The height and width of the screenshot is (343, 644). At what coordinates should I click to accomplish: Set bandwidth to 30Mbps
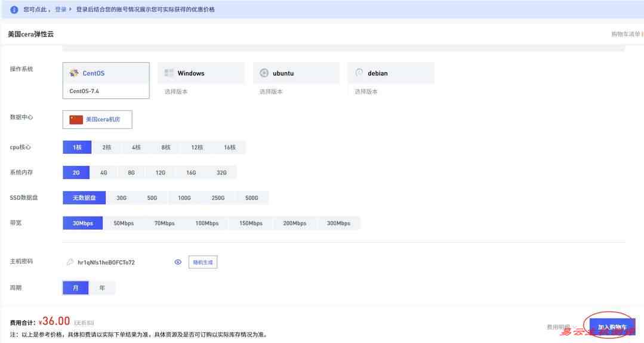click(82, 223)
